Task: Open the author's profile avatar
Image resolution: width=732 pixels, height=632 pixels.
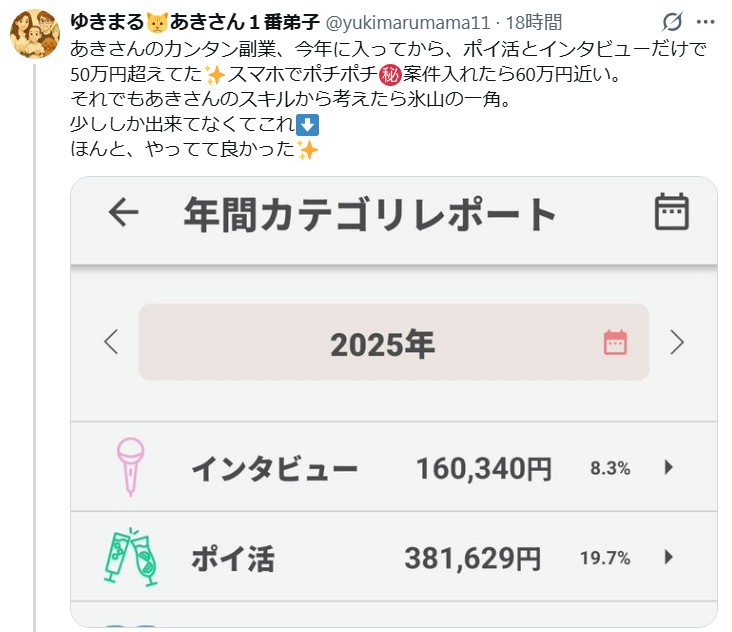Action: pyautogui.click(x=34, y=34)
